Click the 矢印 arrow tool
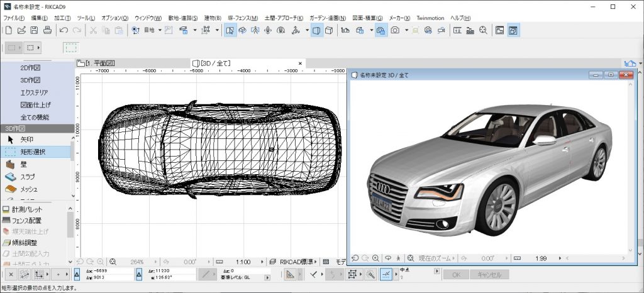The height and width of the screenshot is (293, 644). [26, 140]
